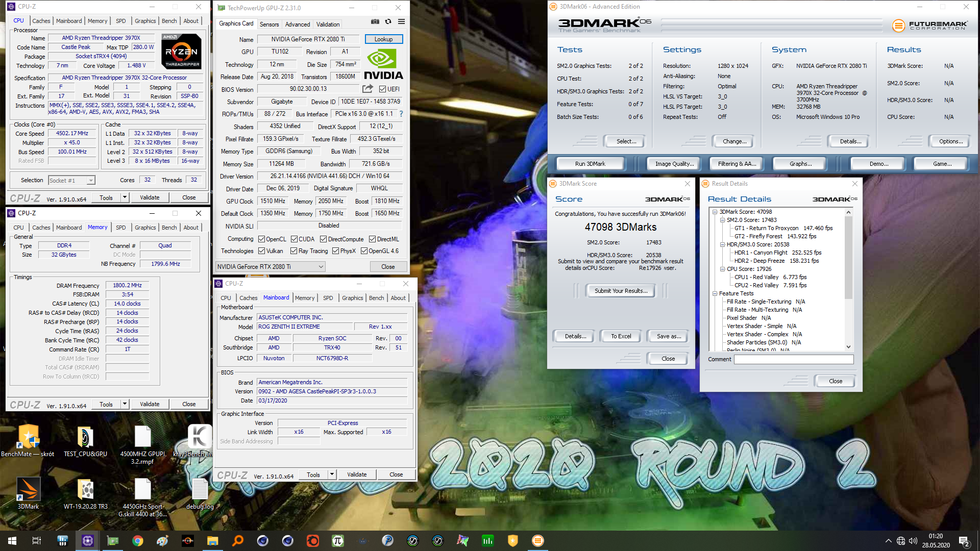
Task: Collapse the Feature Tests tree node
Action: click(715, 293)
